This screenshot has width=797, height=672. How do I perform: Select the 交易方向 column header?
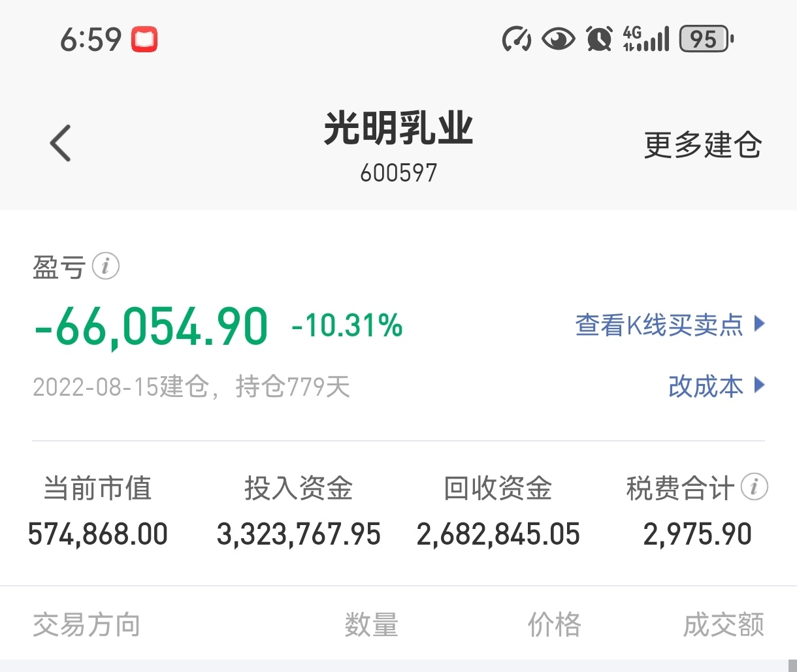click(x=86, y=625)
